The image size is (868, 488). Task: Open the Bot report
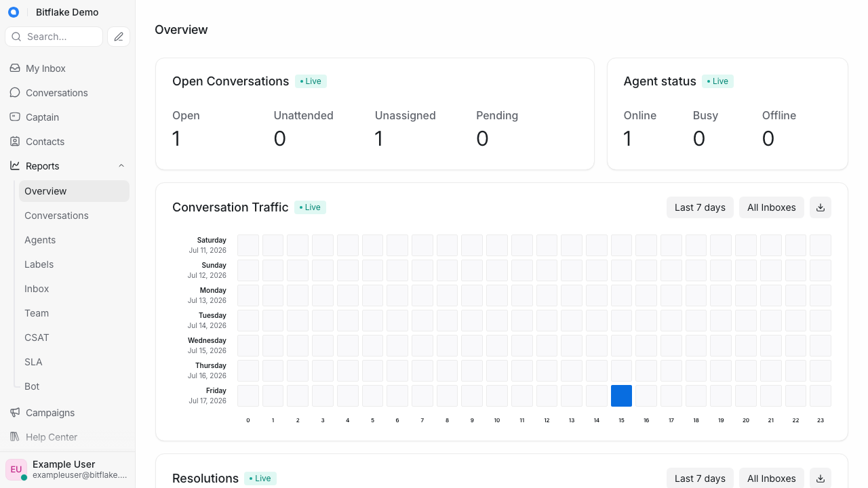coord(74,386)
